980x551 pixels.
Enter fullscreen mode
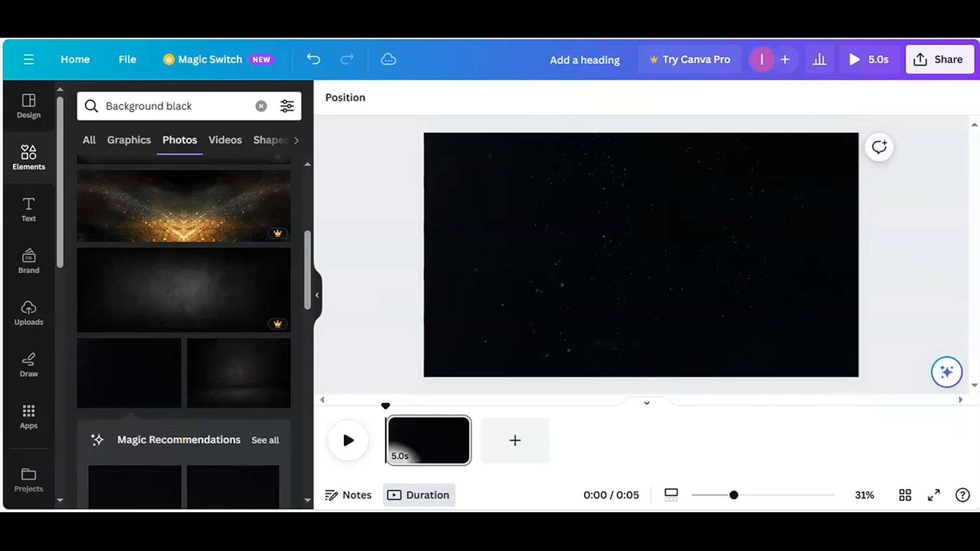[x=934, y=495]
